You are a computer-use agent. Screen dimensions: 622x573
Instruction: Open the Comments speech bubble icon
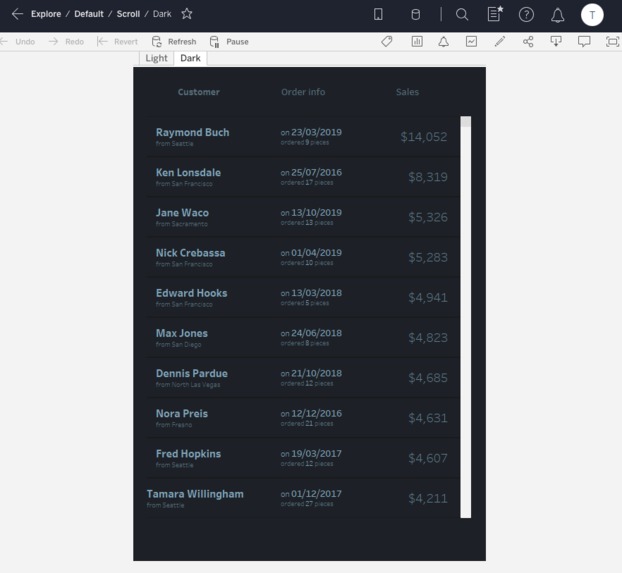584,41
